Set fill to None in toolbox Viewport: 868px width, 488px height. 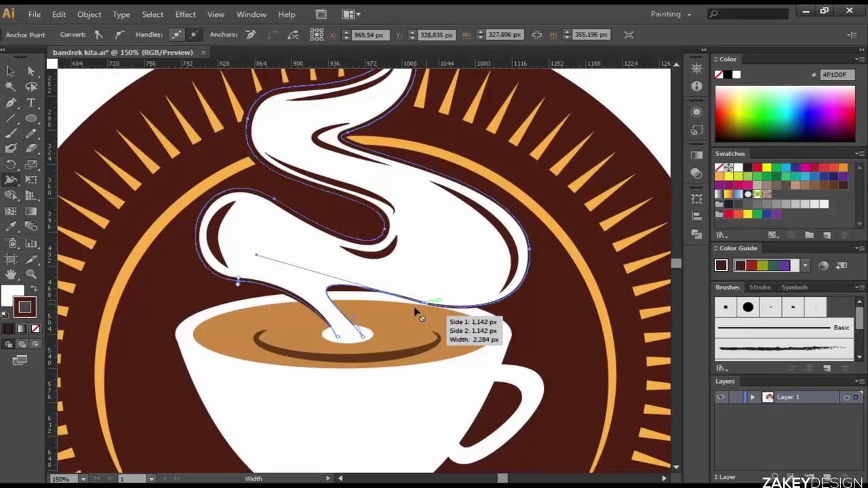coord(36,329)
